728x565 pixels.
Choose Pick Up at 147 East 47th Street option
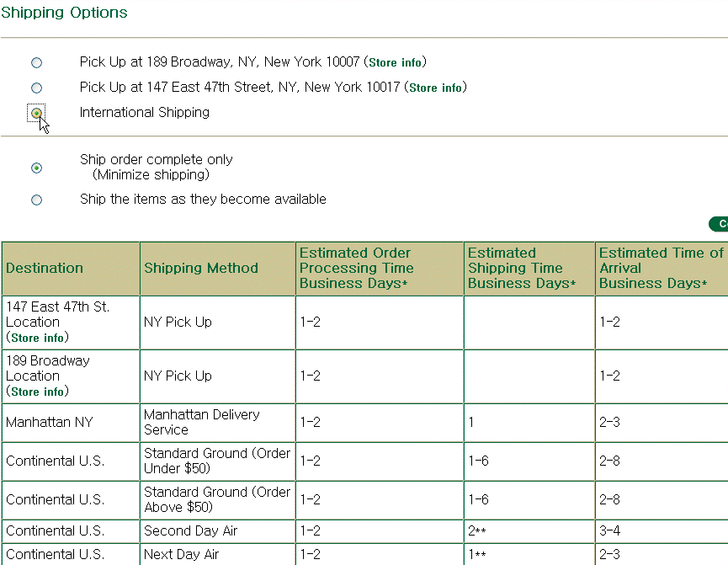[36, 88]
